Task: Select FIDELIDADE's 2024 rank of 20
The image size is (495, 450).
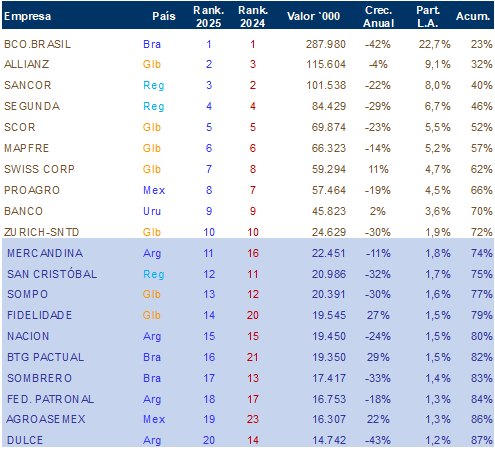Action: point(253,315)
